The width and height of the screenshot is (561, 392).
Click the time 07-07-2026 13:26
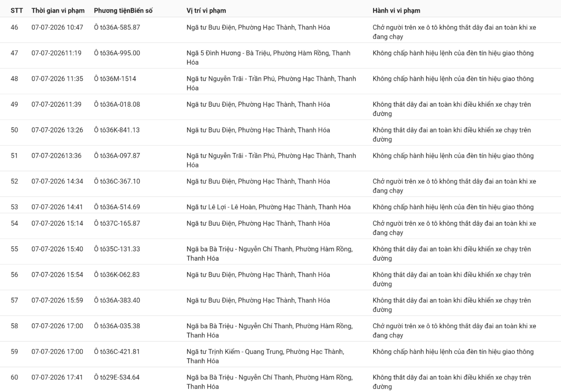point(57,130)
